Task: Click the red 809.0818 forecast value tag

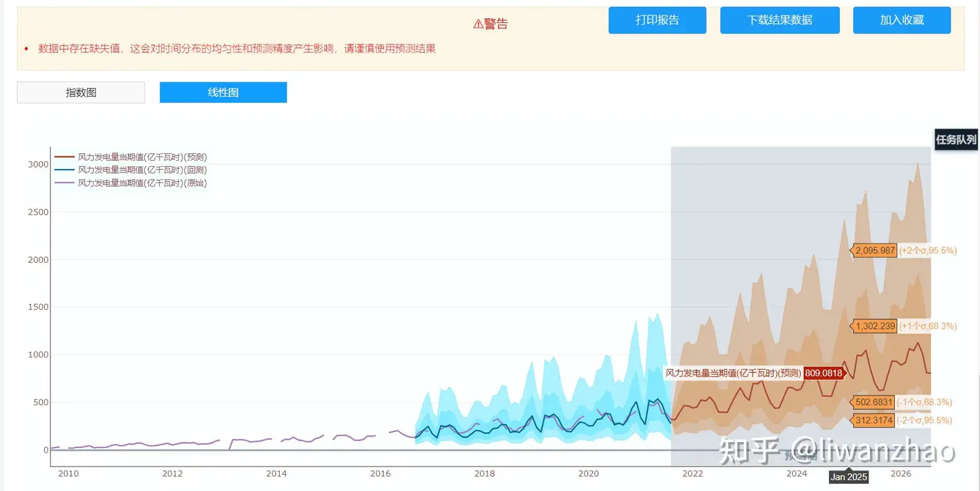Action: tap(823, 373)
